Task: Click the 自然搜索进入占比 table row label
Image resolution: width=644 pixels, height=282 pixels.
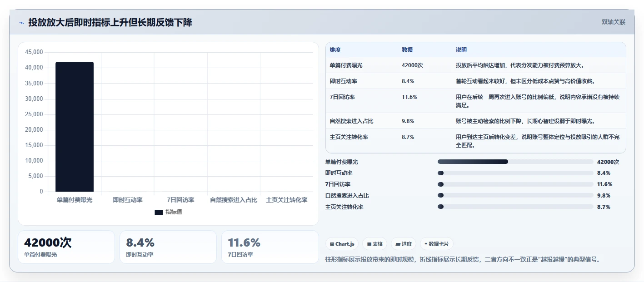Action: [352, 121]
